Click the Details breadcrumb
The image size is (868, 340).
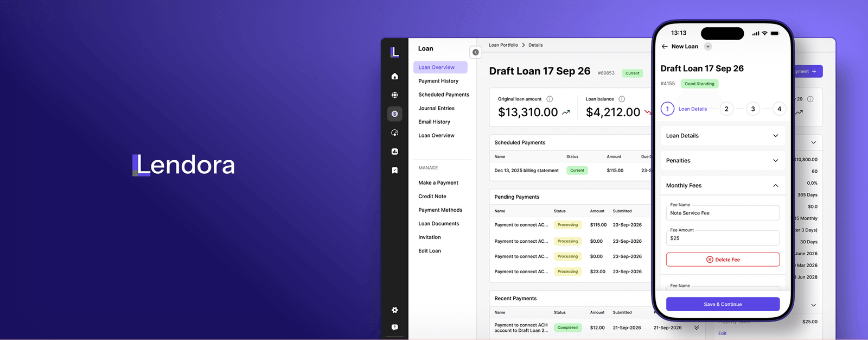(535, 45)
